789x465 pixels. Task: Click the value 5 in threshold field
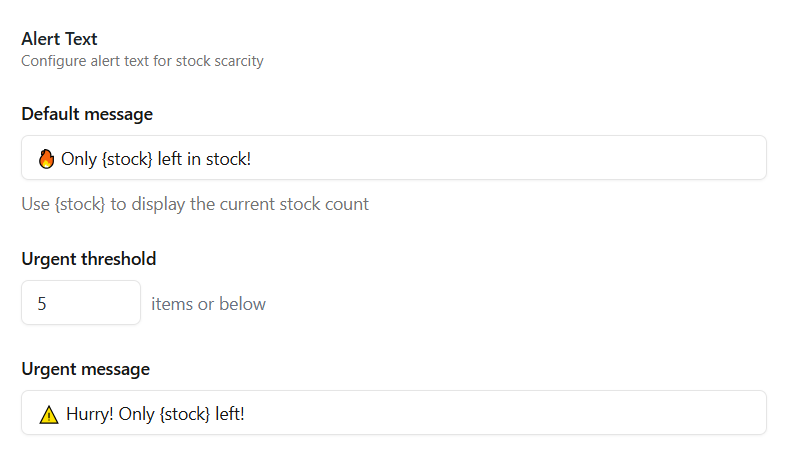pyautogui.click(x=42, y=303)
